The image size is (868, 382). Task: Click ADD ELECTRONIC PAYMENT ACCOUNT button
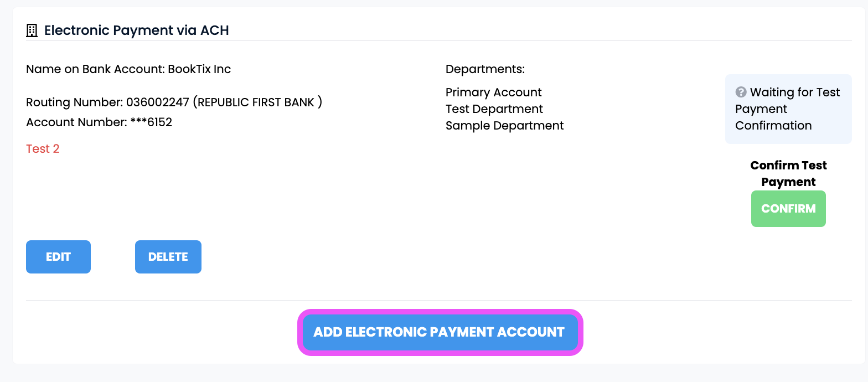tap(440, 332)
